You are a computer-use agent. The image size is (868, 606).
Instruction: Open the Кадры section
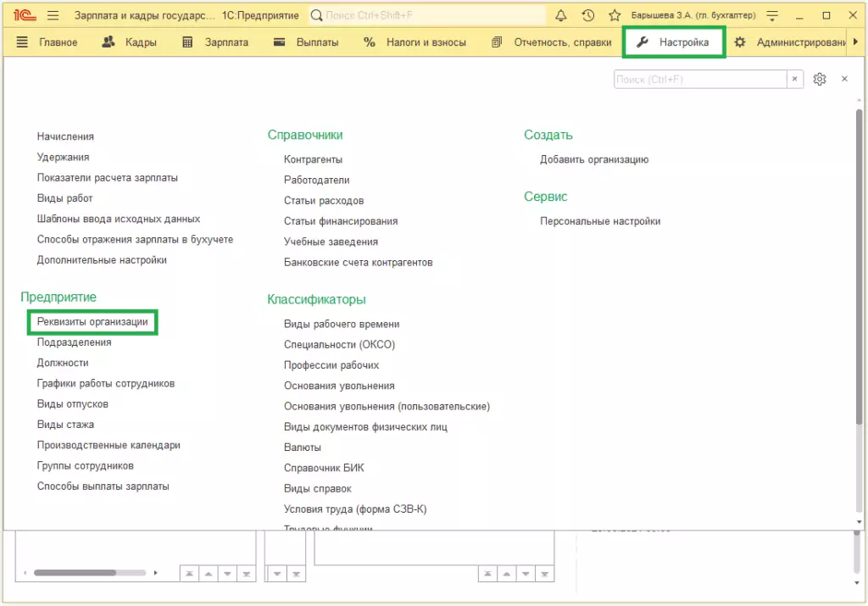130,42
